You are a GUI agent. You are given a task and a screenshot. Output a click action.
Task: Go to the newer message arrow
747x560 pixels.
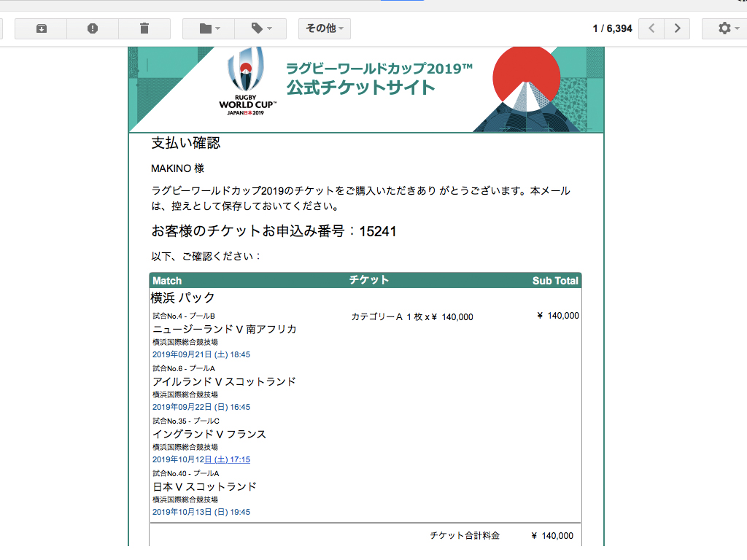click(651, 28)
